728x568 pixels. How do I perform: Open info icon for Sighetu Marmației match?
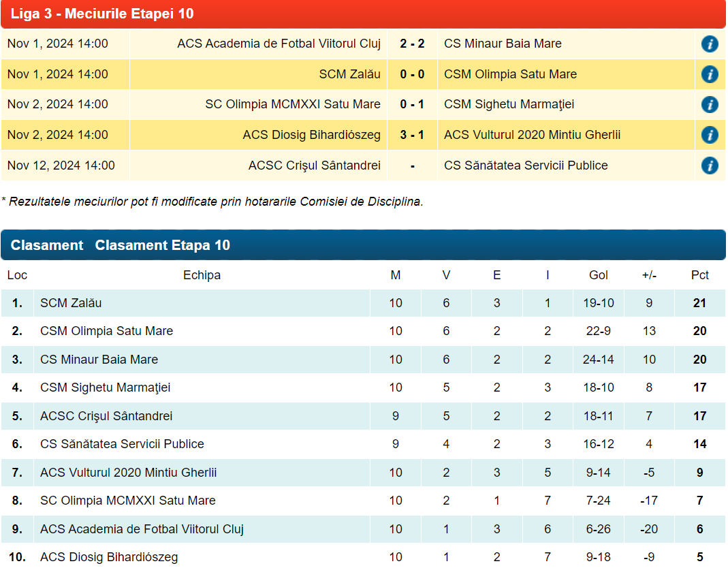click(x=710, y=105)
